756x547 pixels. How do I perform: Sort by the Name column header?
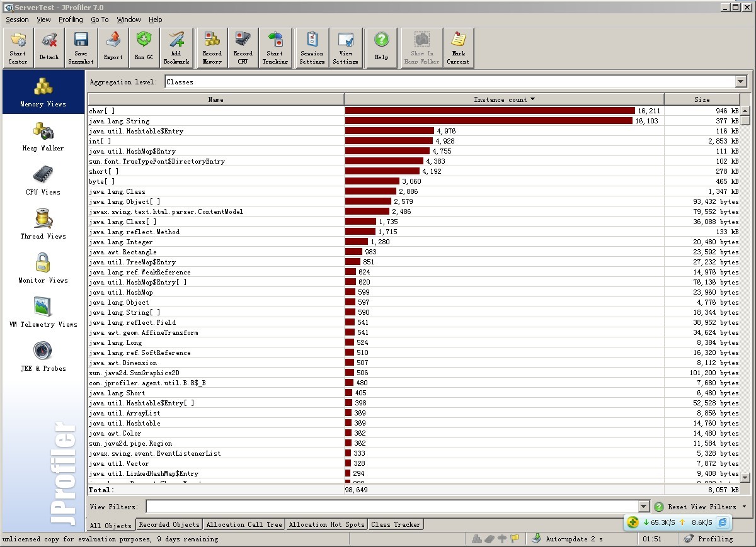[216, 99]
